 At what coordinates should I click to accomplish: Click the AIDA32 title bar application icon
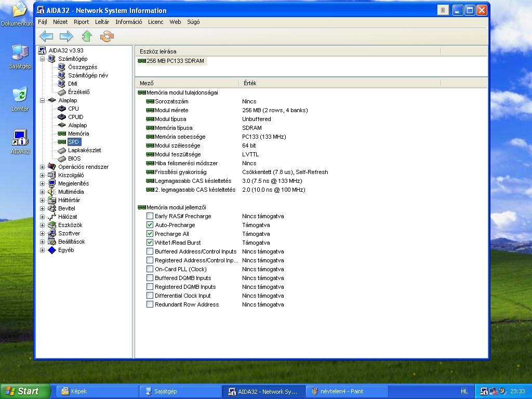pyautogui.click(x=41, y=10)
